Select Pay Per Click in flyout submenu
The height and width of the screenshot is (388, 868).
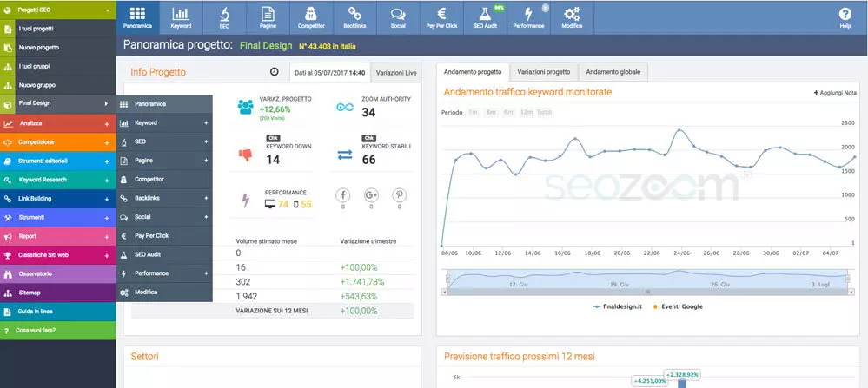tap(164, 235)
